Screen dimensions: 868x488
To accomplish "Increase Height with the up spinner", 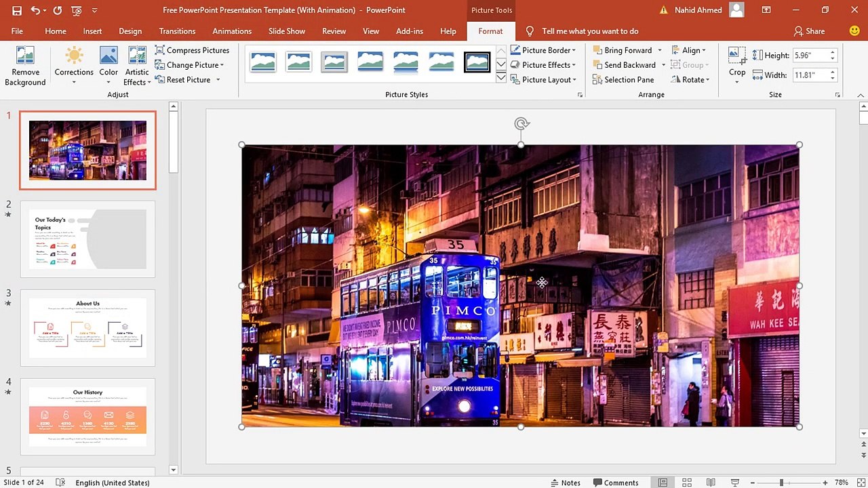I will [x=833, y=52].
